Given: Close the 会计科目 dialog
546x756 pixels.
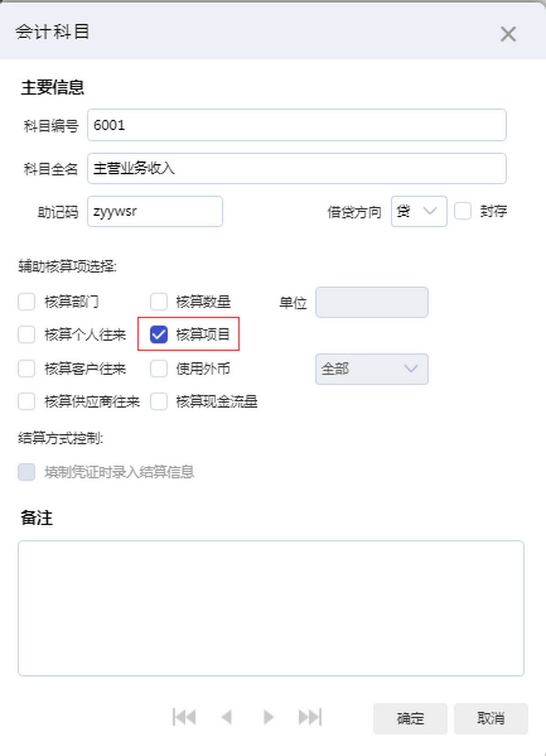Looking at the screenshot, I should pyautogui.click(x=508, y=34).
